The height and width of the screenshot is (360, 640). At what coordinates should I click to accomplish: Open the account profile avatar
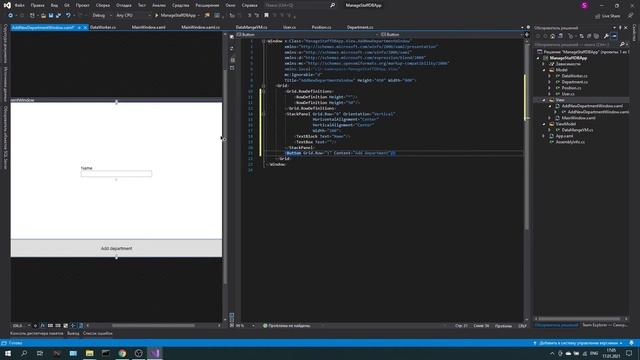(x=584, y=5)
